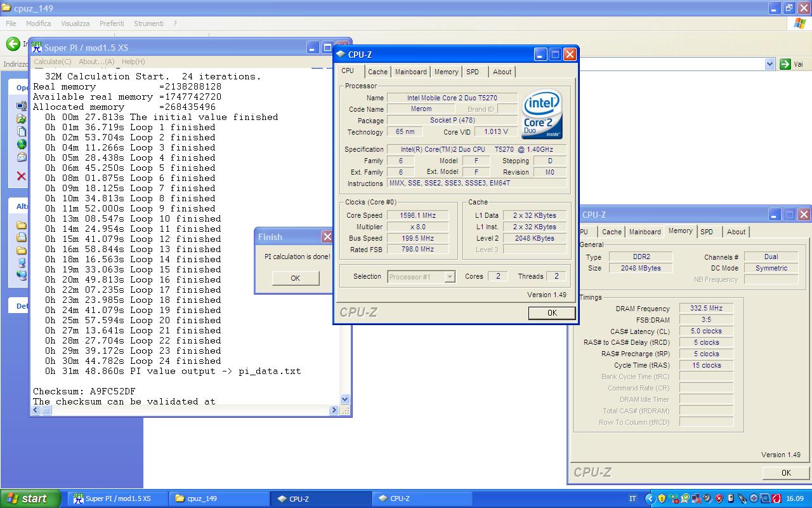Click the CAS# Latency 5.0 clocks value
Image resolution: width=812 pixels, height=508 pixels.
pos(706,331)
